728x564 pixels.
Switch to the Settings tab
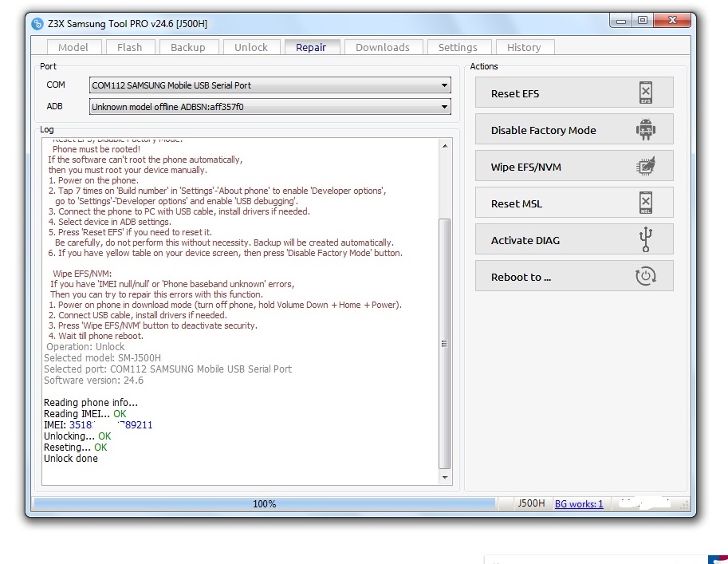[458, 47]
